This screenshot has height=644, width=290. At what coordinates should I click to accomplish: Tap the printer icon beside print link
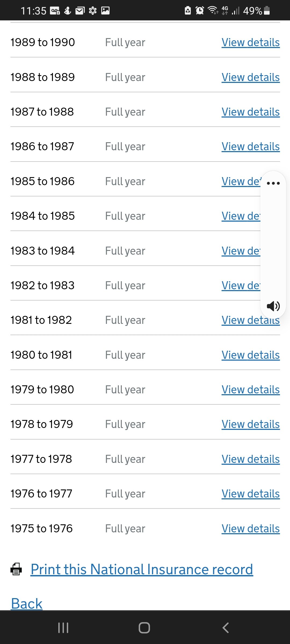pyautogui.click(x=16, y=569)
